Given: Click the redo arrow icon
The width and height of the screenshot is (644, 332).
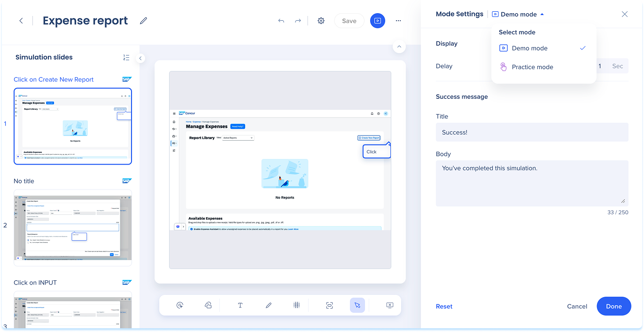Looking at the screenshot, I should coord(298,21).
